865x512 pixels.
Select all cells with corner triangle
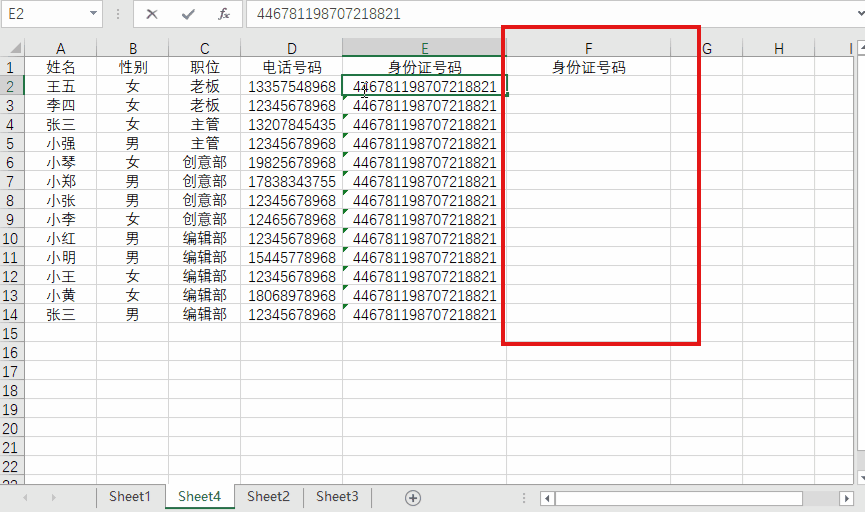click(x=13, y=48)
